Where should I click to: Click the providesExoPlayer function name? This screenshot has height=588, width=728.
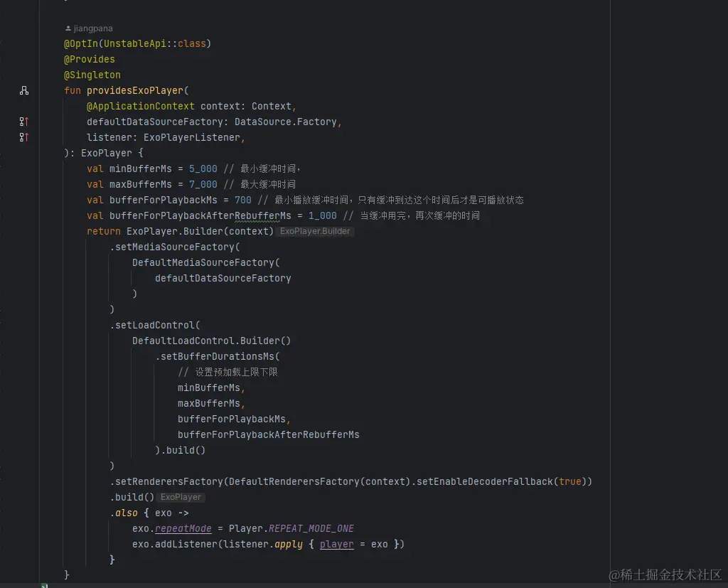135,90
